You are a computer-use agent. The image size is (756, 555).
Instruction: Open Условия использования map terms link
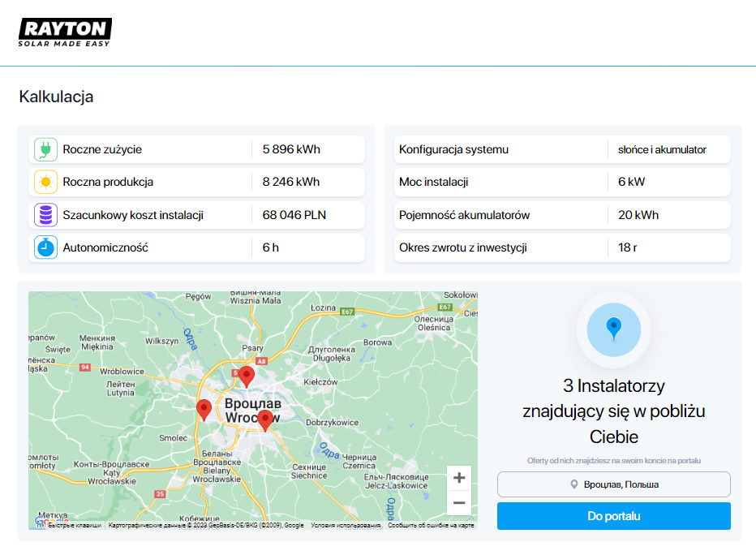pos(346,526)
